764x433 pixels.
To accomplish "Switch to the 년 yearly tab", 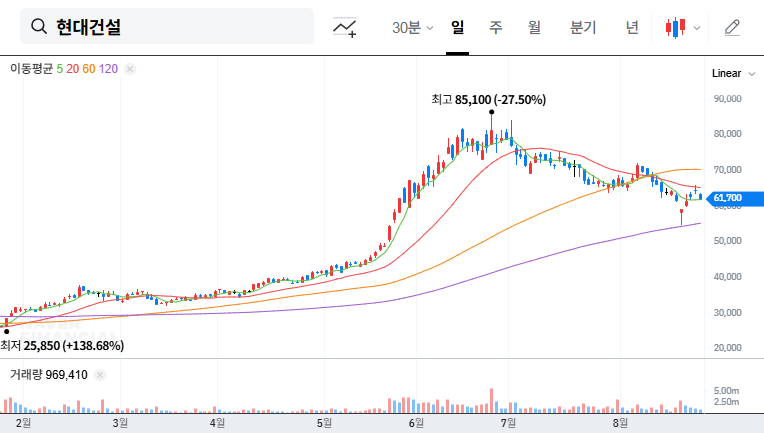I will point(632,27).
